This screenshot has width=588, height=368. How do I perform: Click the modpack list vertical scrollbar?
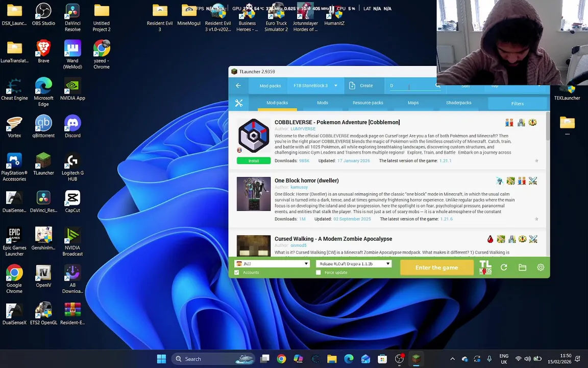[x=548, y=126]
